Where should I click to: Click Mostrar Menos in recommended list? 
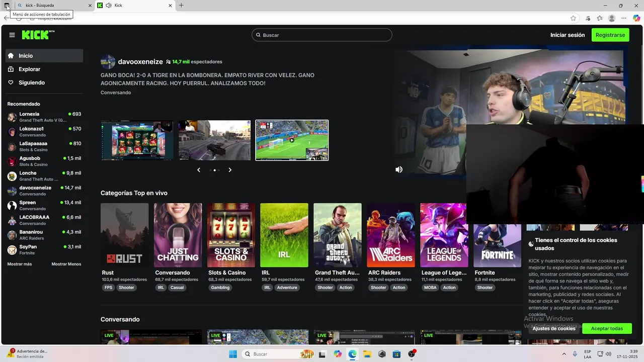66,264
